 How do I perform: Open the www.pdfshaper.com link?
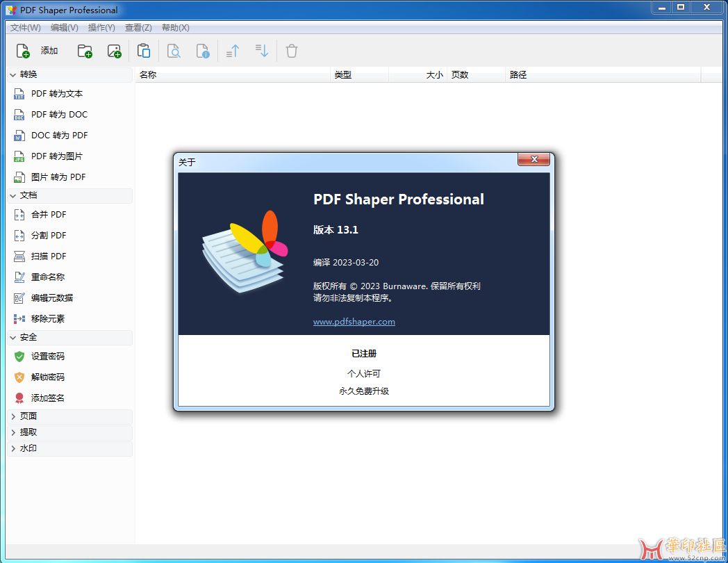[354, 321]
